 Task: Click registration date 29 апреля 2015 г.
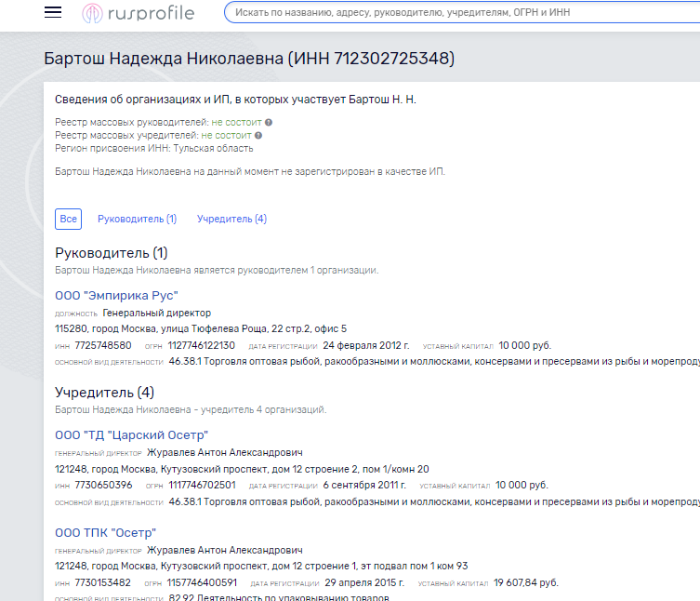[x=364, y=582]
